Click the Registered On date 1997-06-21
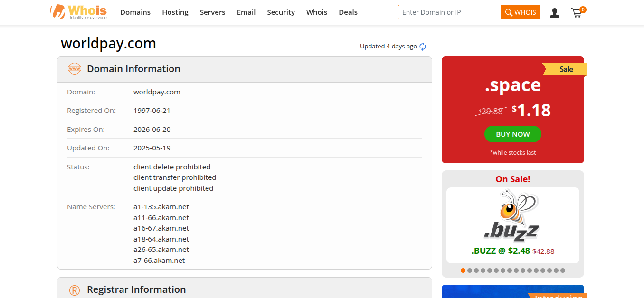 pos(152,111)
